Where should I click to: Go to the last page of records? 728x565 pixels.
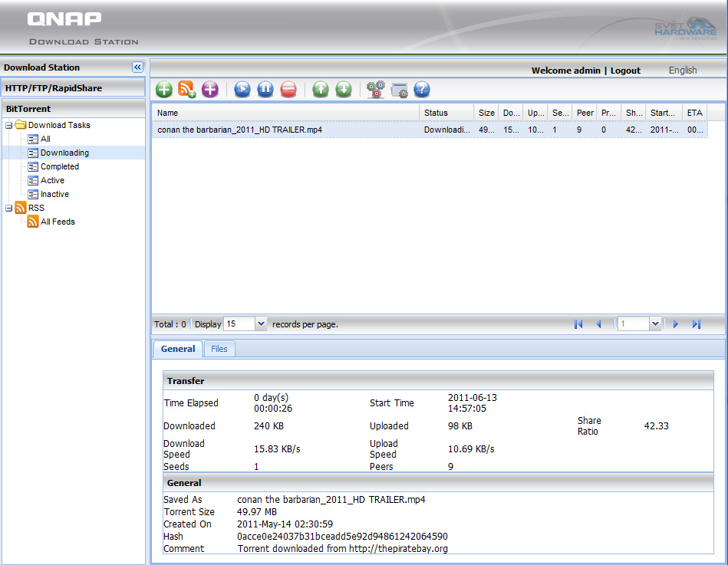click(697, 324)
